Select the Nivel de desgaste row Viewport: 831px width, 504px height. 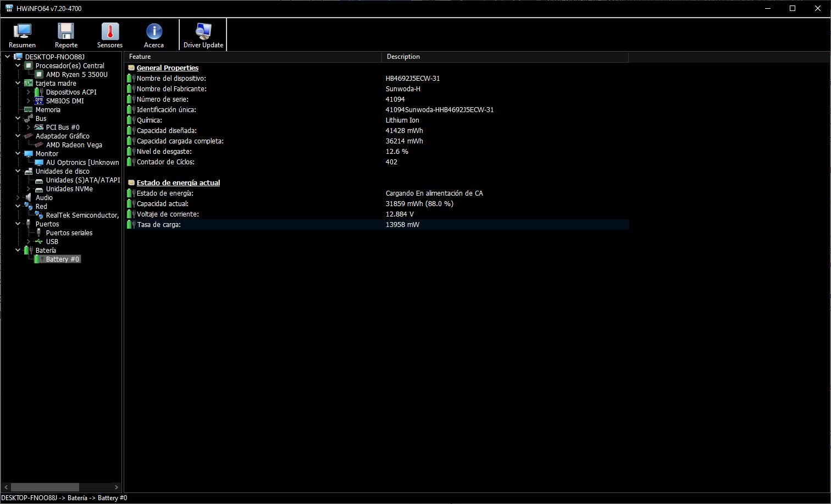point(377,152)
